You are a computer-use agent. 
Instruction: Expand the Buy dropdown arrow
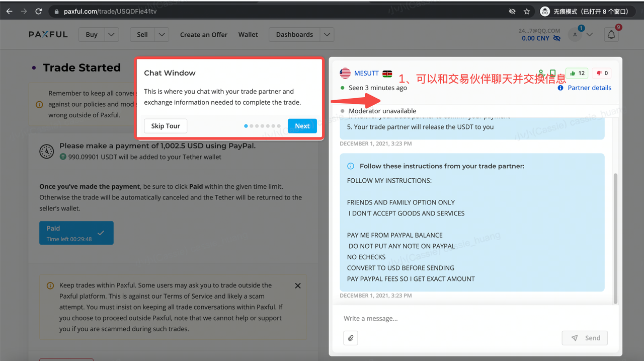pos(112,34)
